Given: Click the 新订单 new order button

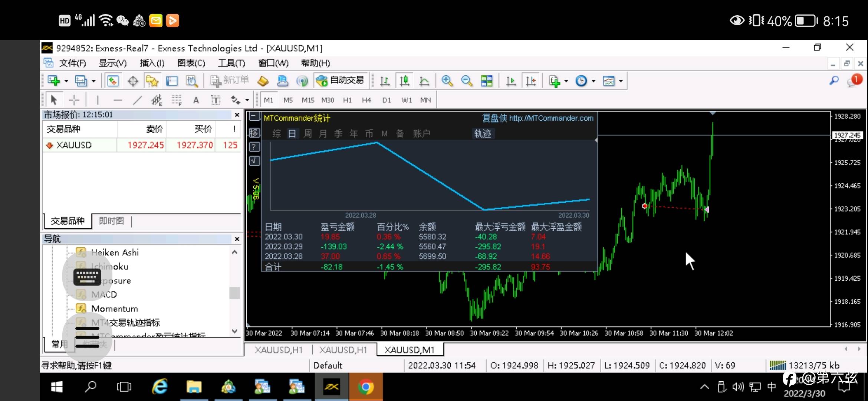Looking at the screenshot, I should coord(230,81).
